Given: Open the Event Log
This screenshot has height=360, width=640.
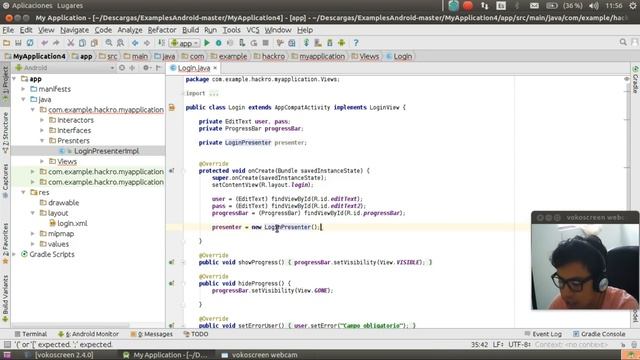Looking at the screenshot, I should (x=542, y=334).
